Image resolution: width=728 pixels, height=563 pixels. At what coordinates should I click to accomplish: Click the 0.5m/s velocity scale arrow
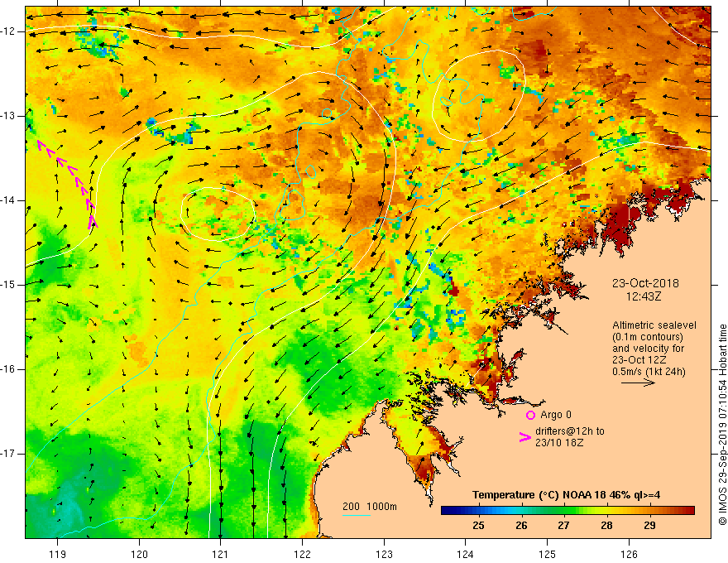638,383
